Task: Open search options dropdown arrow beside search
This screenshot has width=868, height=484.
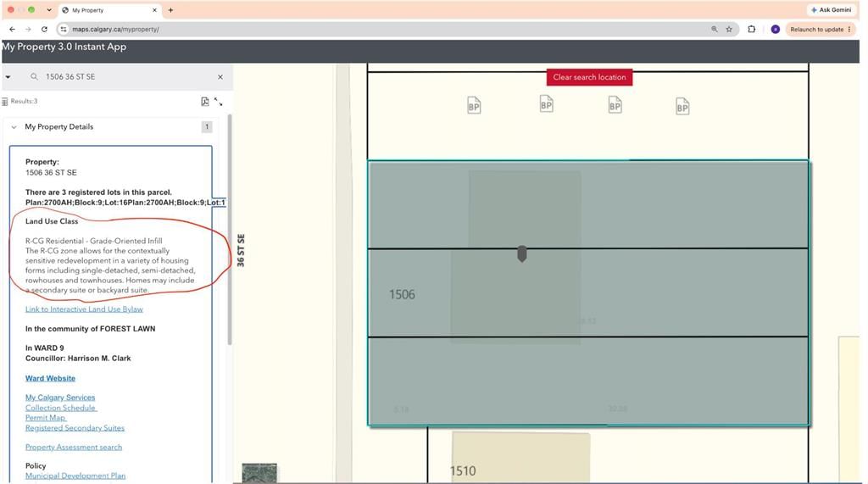Action: click(8, 77)
